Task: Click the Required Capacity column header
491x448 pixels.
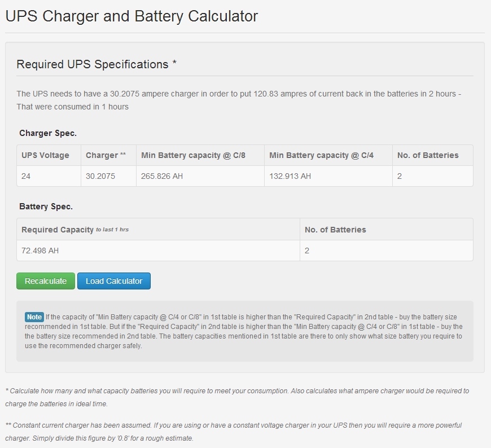Action: [x=159, y=230]
